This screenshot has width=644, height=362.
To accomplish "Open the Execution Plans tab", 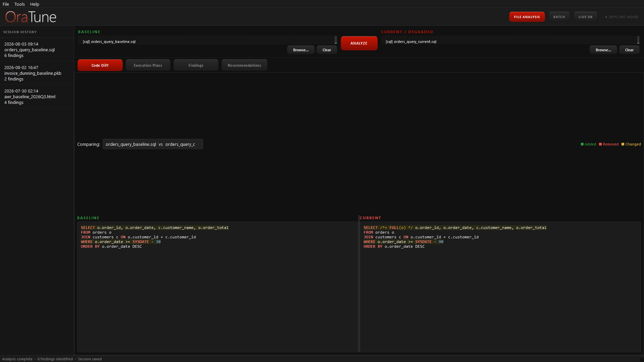I will [148, 65].
